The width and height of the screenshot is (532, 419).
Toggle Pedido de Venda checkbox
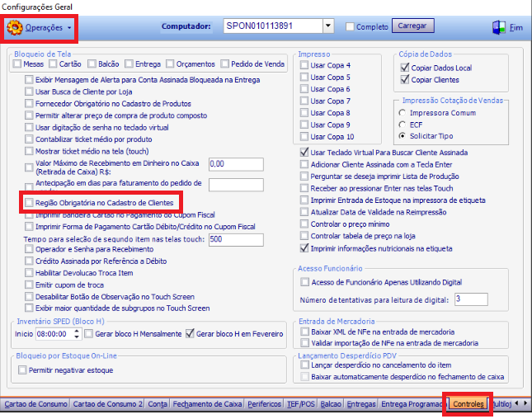[x=224, y=64]
